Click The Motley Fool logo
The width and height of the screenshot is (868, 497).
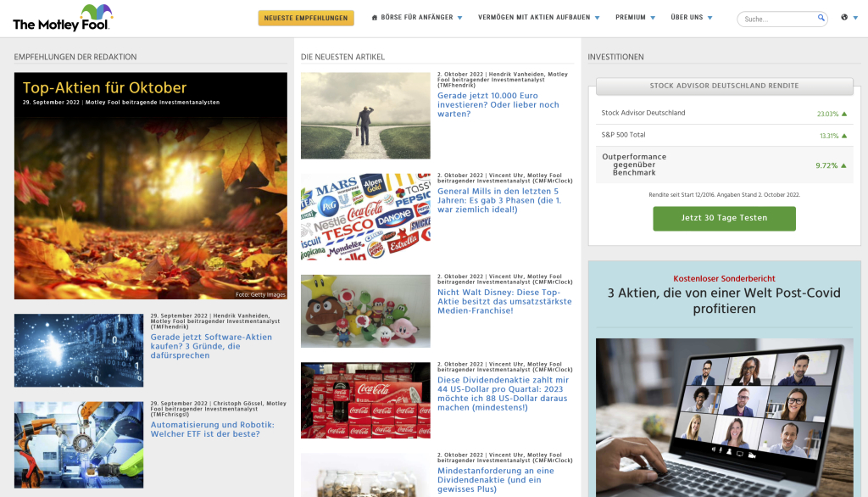click(62, 18)
